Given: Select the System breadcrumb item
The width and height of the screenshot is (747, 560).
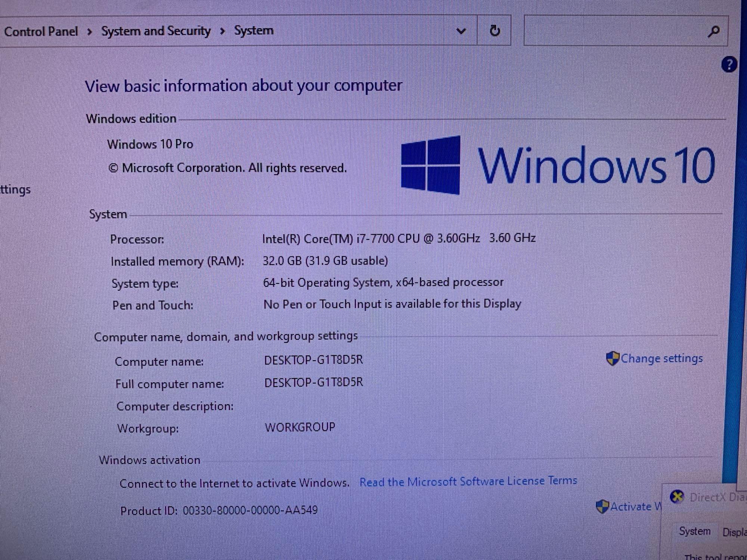Looking at the screenshot, I should [254, 30].
